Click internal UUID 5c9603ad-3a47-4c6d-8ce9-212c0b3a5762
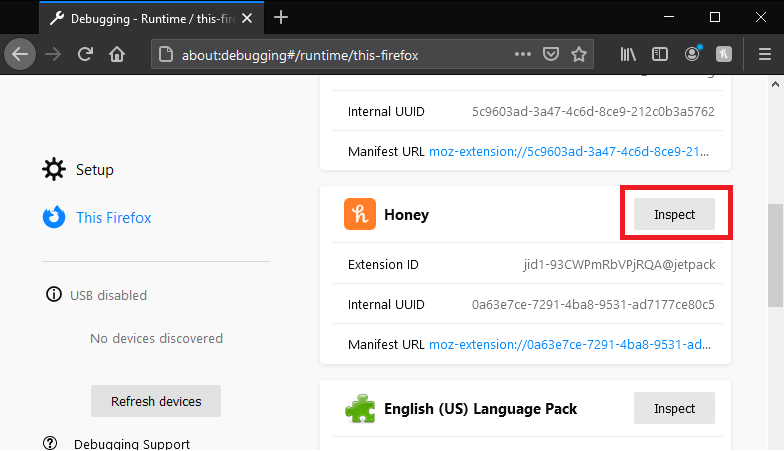 click(x=594, y=112)
